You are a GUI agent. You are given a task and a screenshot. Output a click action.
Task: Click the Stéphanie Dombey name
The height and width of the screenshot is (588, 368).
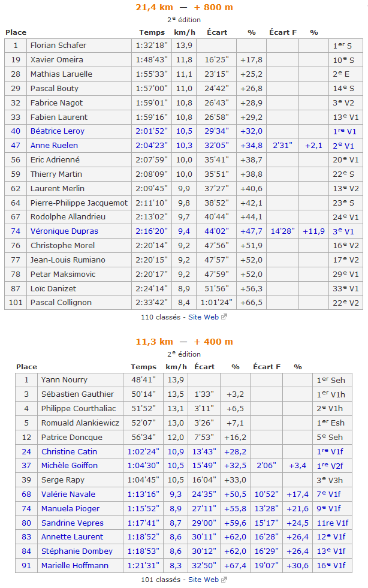(77, 551)
